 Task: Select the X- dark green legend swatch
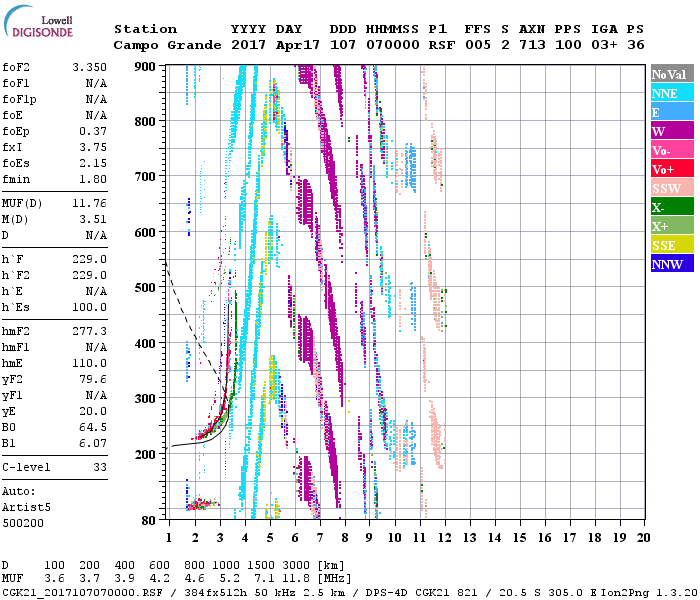click(672, 207)
